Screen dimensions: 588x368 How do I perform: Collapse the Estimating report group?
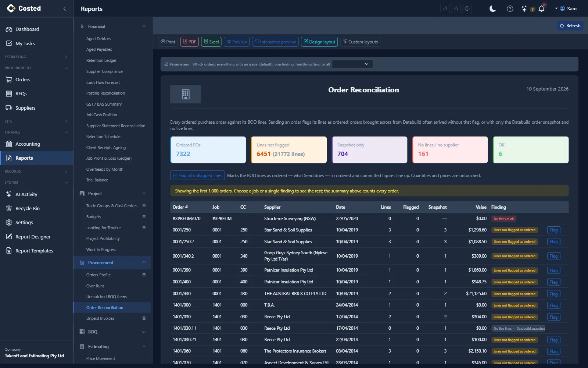coord(112,347)
